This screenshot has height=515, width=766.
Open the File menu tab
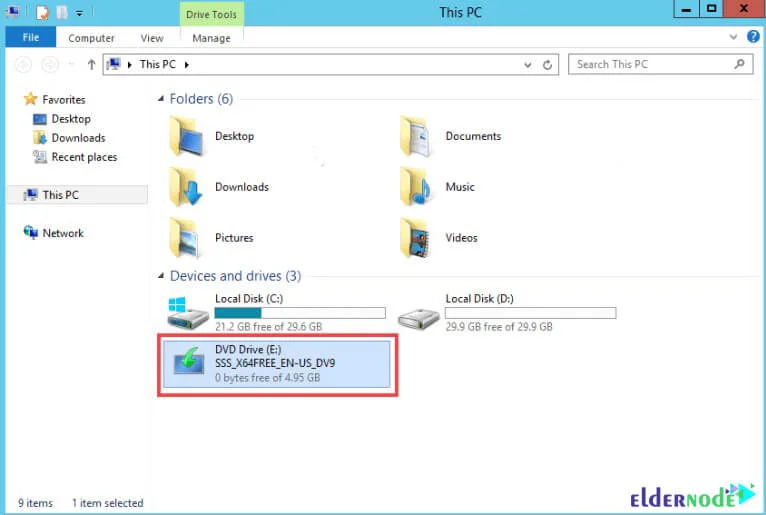pos(31,38)
